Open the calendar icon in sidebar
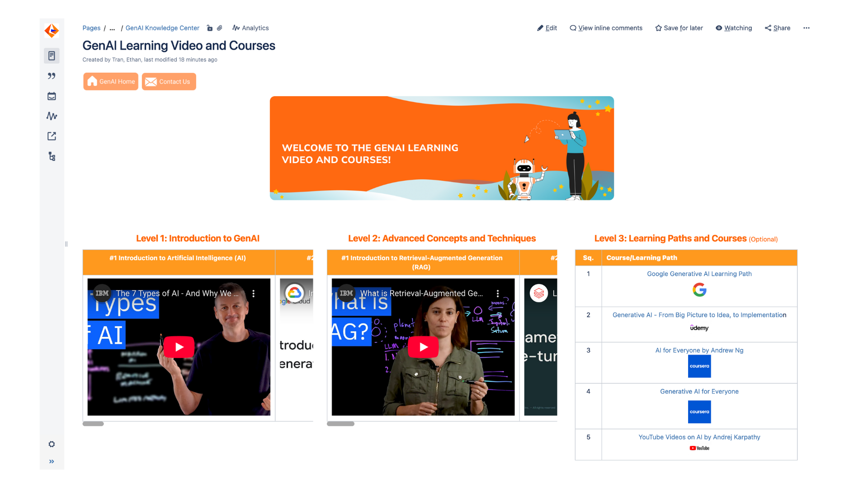This screenshot has width=868, height=488. pos(52,96)
